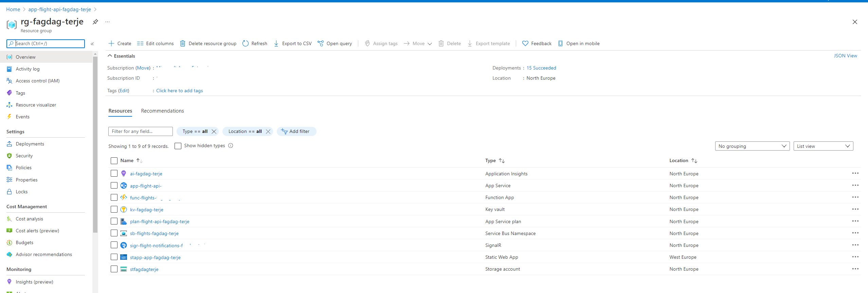This screenshot has height=293, width=868.
Task: Export resources to CSV
Action: [292, 43]
